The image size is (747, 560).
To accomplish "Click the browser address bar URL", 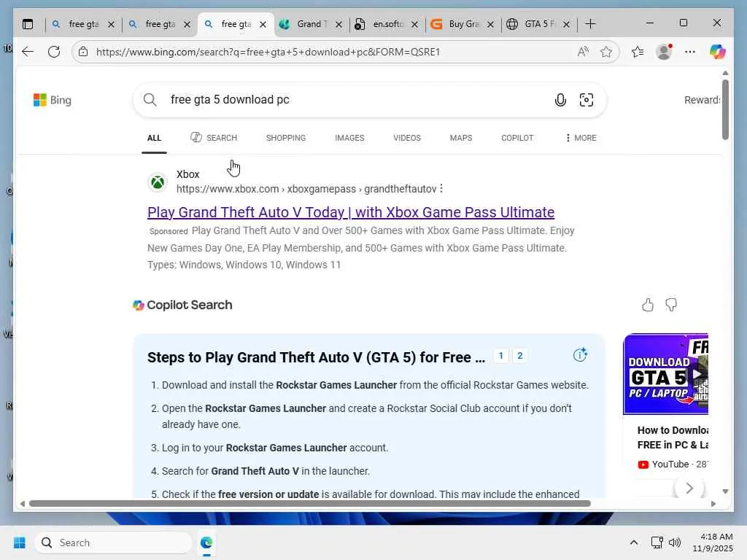I will coord(268,52).
